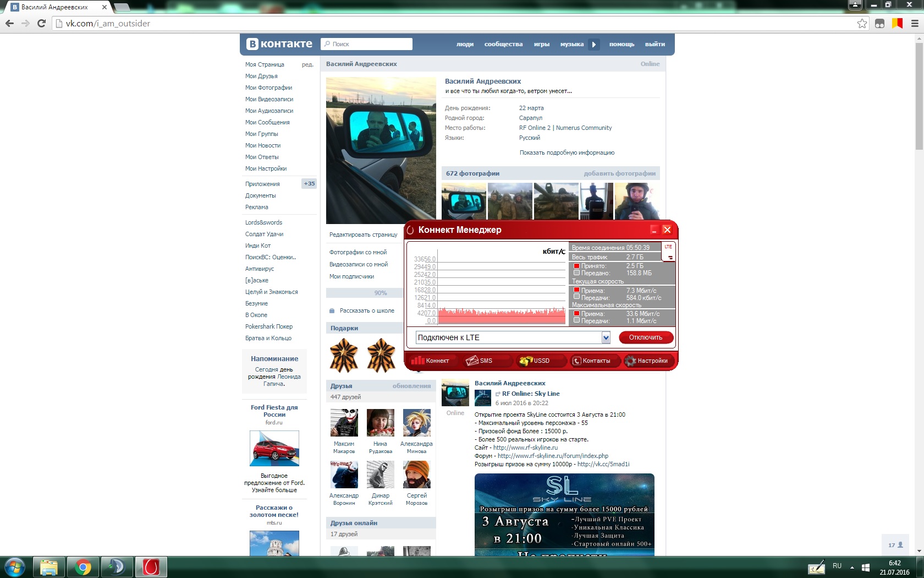Viewport: 924px width, 578px height.
Task: Toggle the Передано legend checkbox
Action: click(576, 272)
